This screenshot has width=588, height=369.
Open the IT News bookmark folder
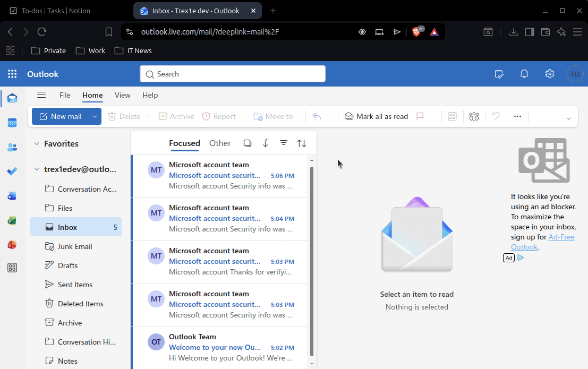(x=133, y=50)
